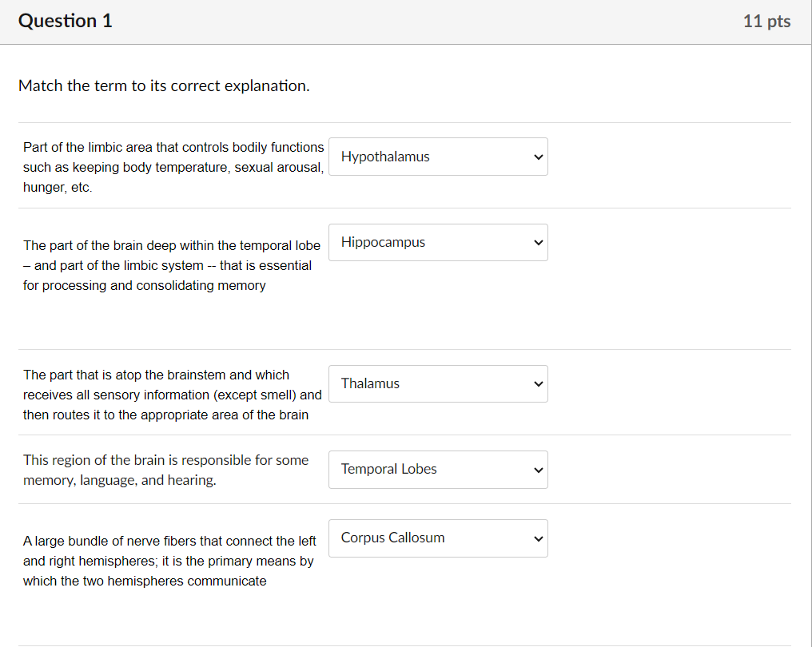Click the Question 1 heading
The width and height of the screenshot is (812, 647).
click(x=66, y=21)
